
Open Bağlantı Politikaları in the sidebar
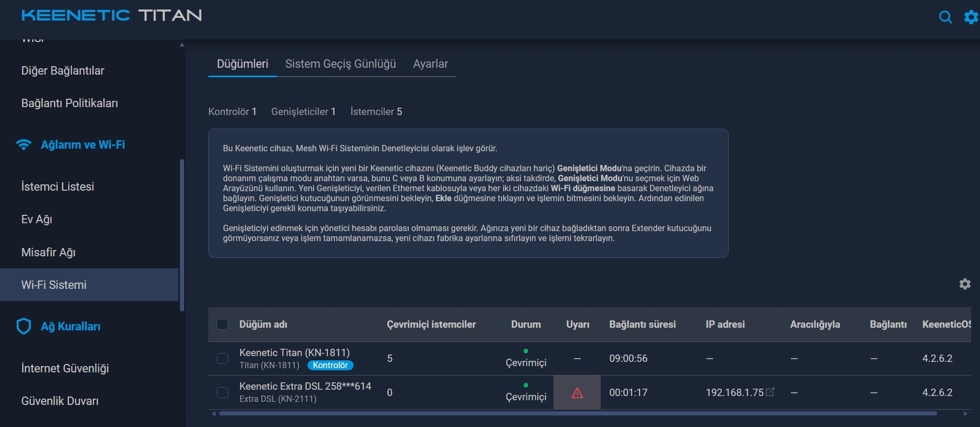click(x=69, y=103)
